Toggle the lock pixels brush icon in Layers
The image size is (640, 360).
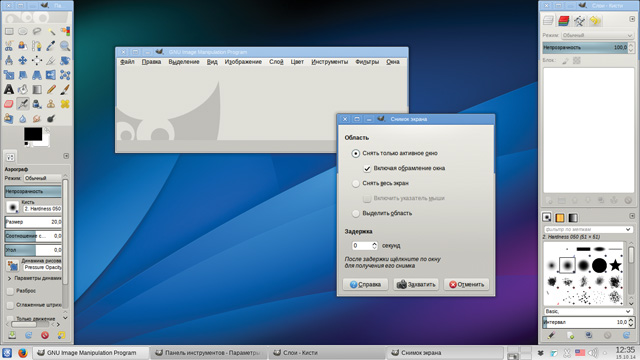pos(565,60)
